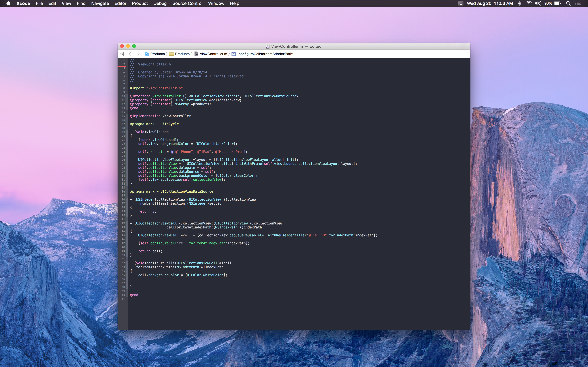588x367 pixels.
Task: Go forward using the right arrow
Action: pyautogui.click(x=138, y=54)
